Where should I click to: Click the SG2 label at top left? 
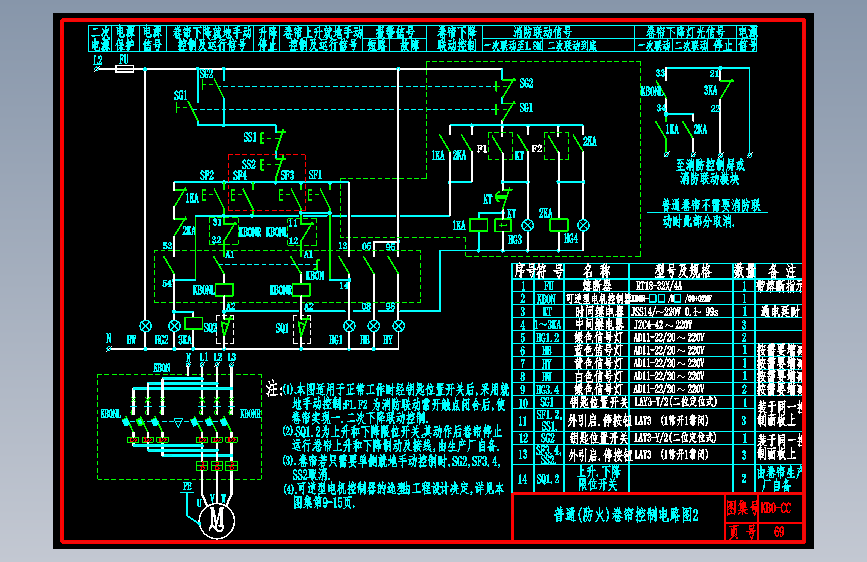(x=206, y=74)
